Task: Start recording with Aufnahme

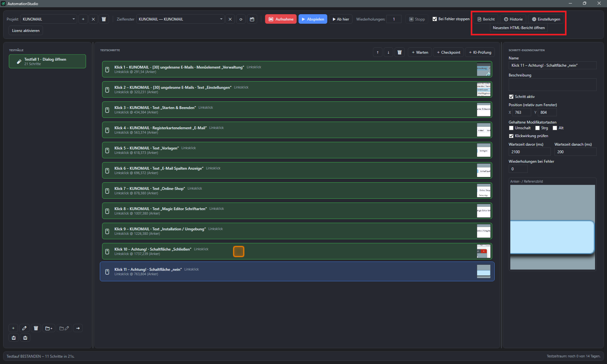Action: (281, 19)
